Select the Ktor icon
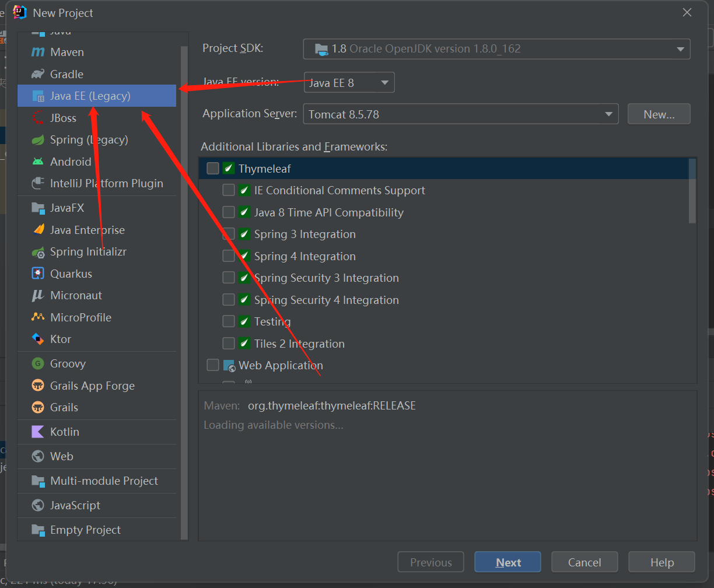 click(38, 339)
